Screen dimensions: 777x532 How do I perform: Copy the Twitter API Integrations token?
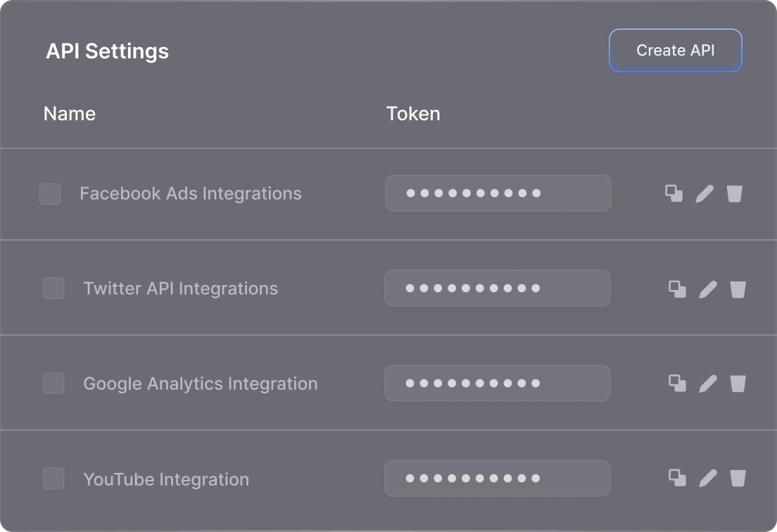pyautogui.click(x=677, y=289)
